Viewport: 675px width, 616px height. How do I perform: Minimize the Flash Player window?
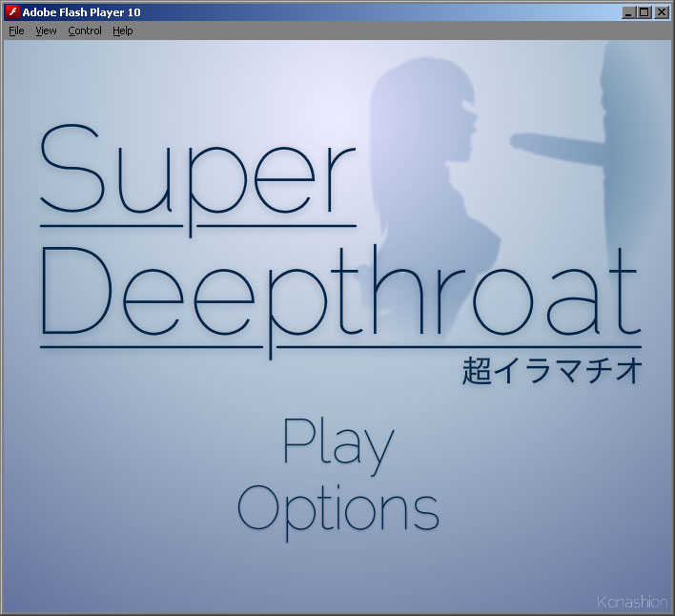pyautogui.click(x=629, y=12)
